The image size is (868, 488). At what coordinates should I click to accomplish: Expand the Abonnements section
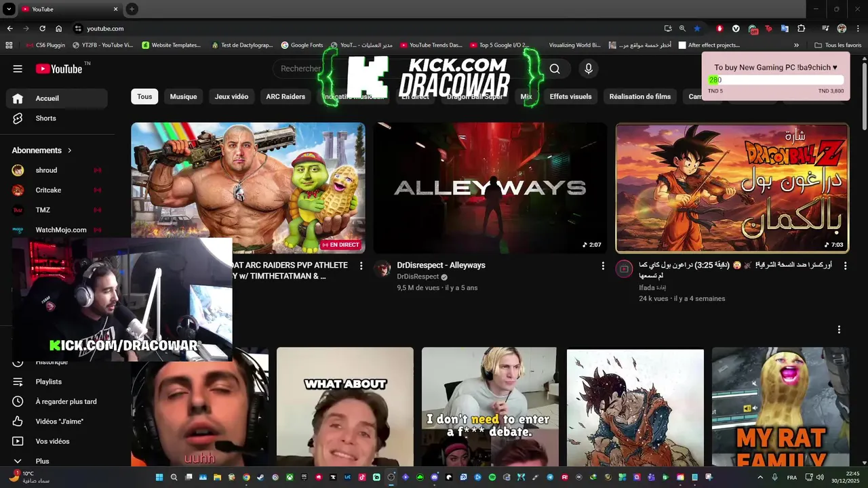click(42, 150)
